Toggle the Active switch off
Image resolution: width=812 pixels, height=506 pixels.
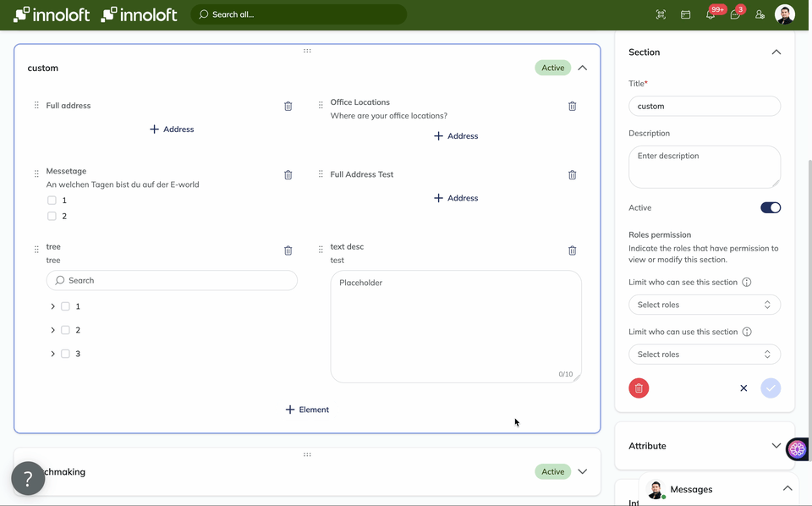(x=770, y=207)
